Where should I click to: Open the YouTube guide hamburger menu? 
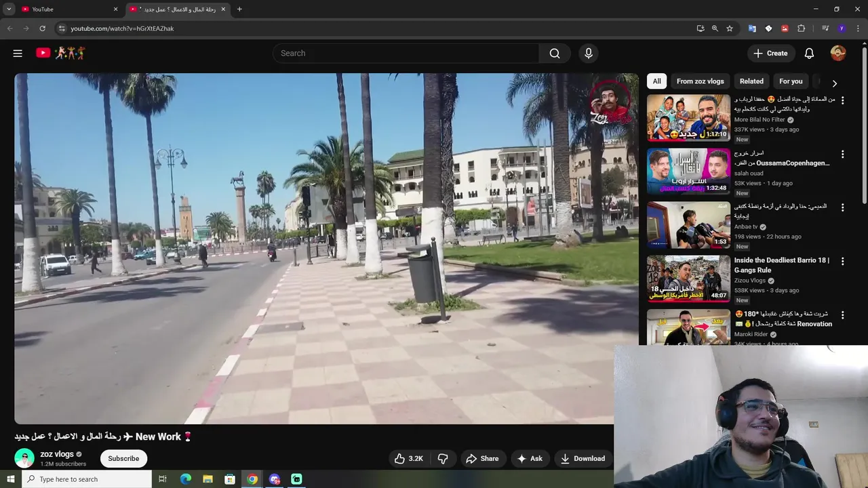pyautogui.click(x=18, y=53)
